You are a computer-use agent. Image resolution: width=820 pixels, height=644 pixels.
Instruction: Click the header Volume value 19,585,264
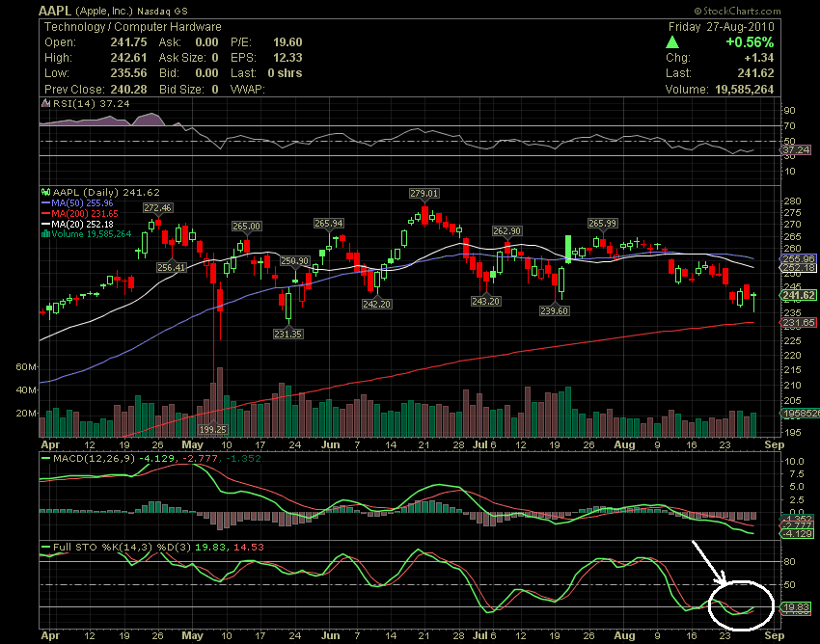(744, 90)
